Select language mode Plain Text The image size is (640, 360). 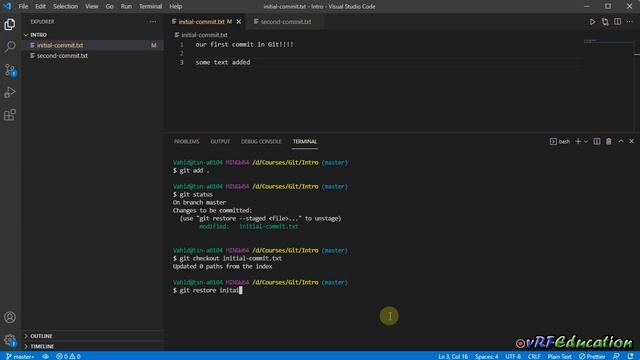click(x=559, y=356)
